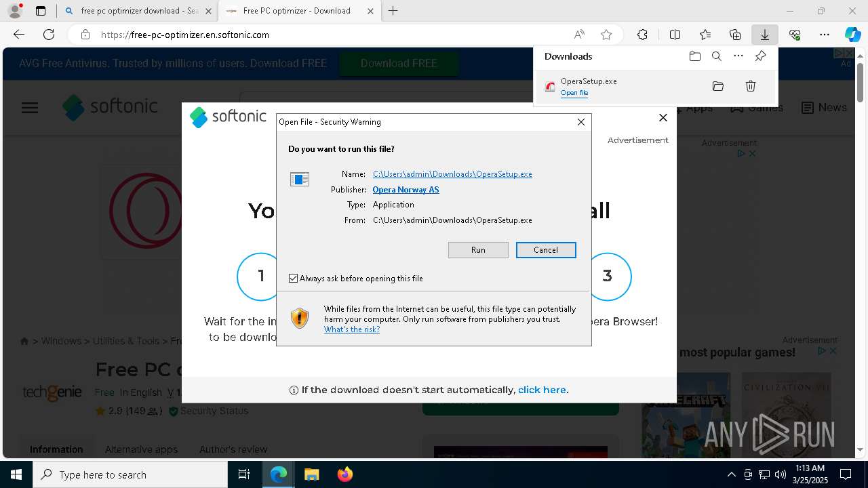The width and height of the screenshot is (868, 488).
Task: Open File Explorer from taskbar
Action: (x=311, y=474)
